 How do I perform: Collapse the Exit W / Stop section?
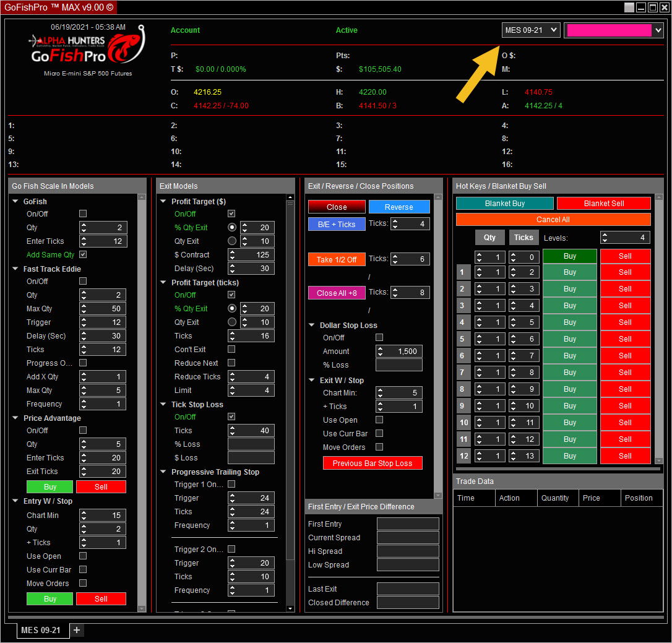[x=312, y=380]
